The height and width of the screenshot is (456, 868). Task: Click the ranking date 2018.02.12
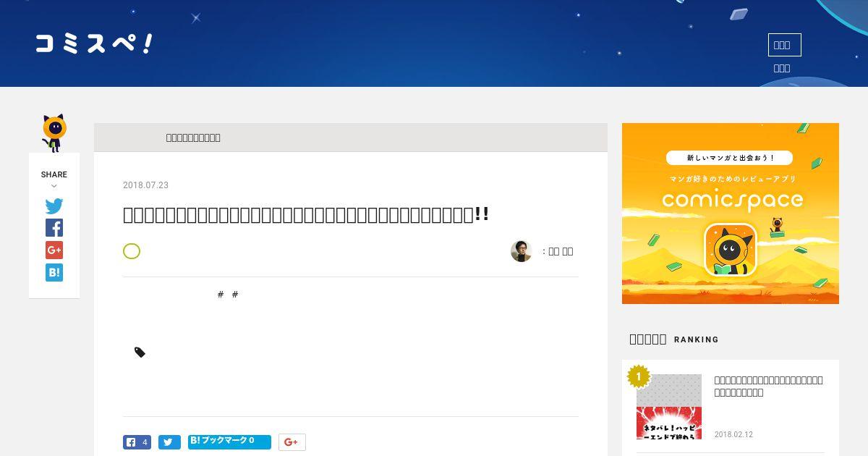733,434
